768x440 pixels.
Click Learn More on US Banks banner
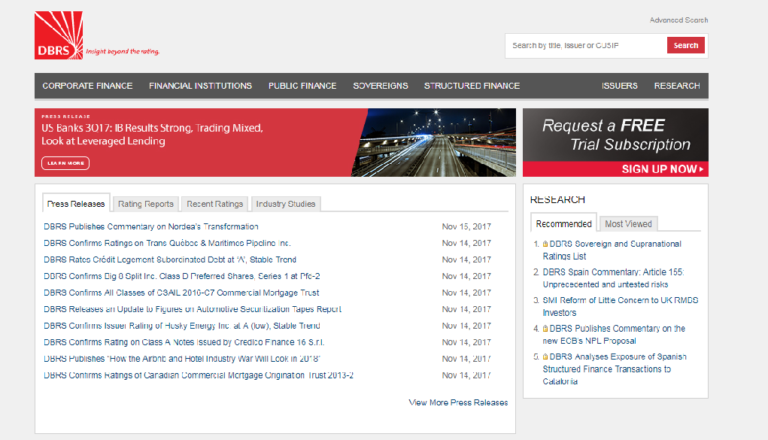click(66, 163)
